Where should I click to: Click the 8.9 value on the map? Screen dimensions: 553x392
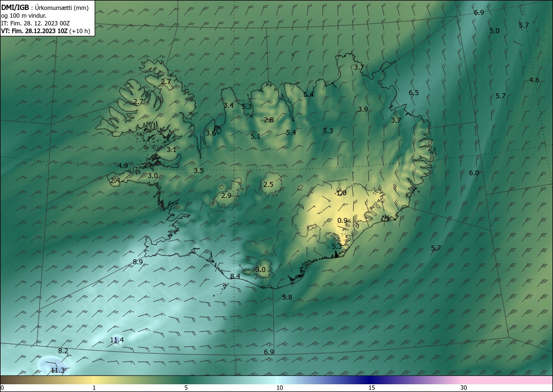(x=138, y=262)
